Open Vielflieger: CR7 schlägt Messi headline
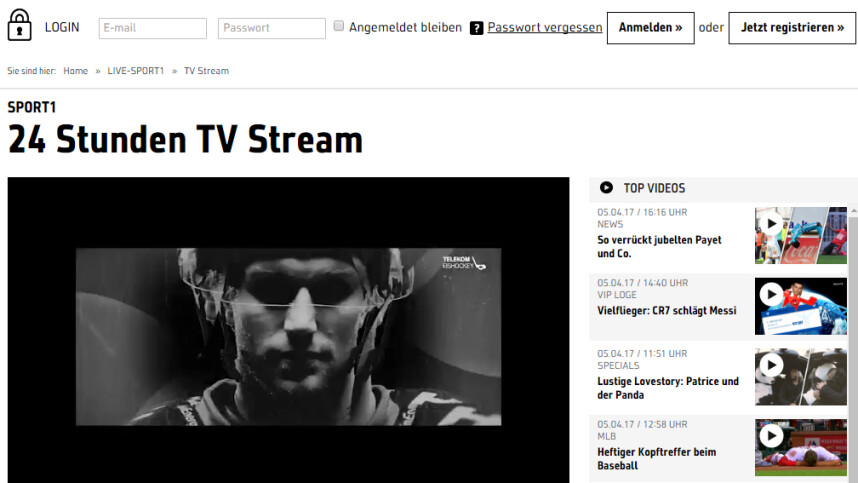858x483 pixels. 666,311
